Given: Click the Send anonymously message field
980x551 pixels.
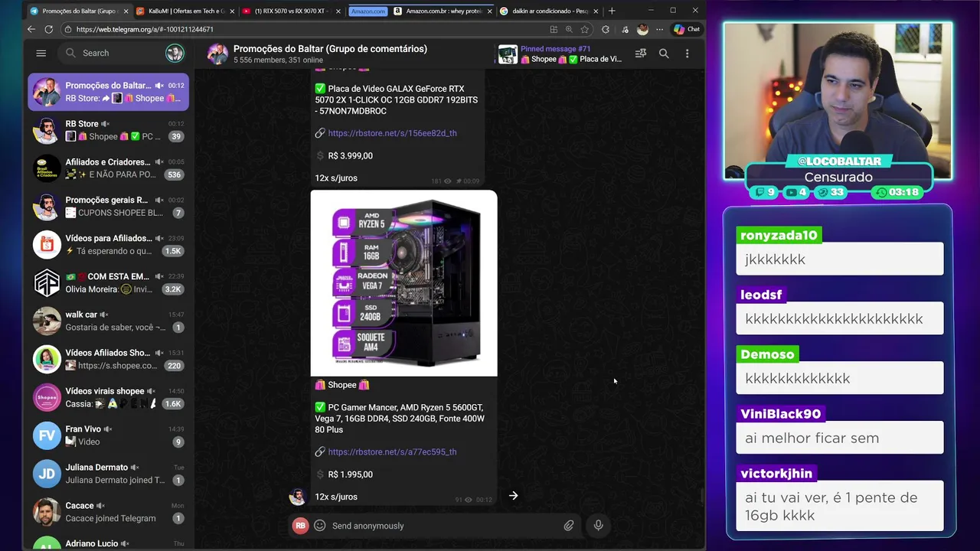Looking at the screenshot, I should 444,526.
